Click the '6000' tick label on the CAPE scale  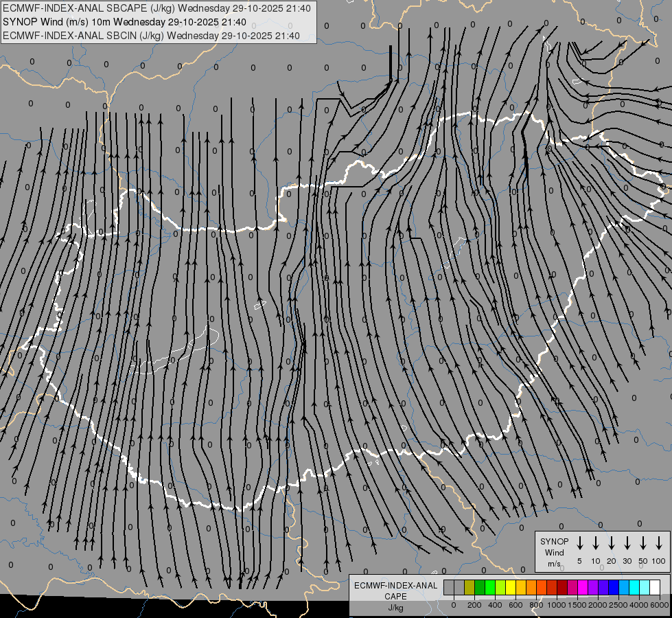660,605
